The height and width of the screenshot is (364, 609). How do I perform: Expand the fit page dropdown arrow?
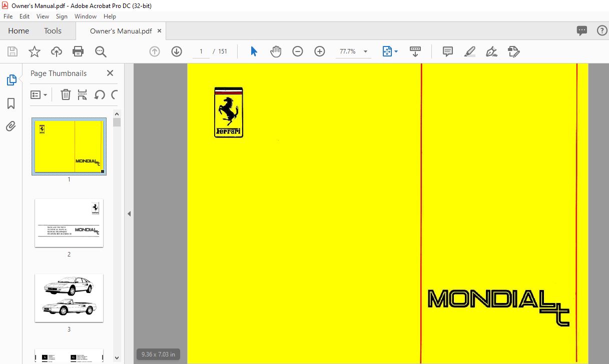coord(396,51)
